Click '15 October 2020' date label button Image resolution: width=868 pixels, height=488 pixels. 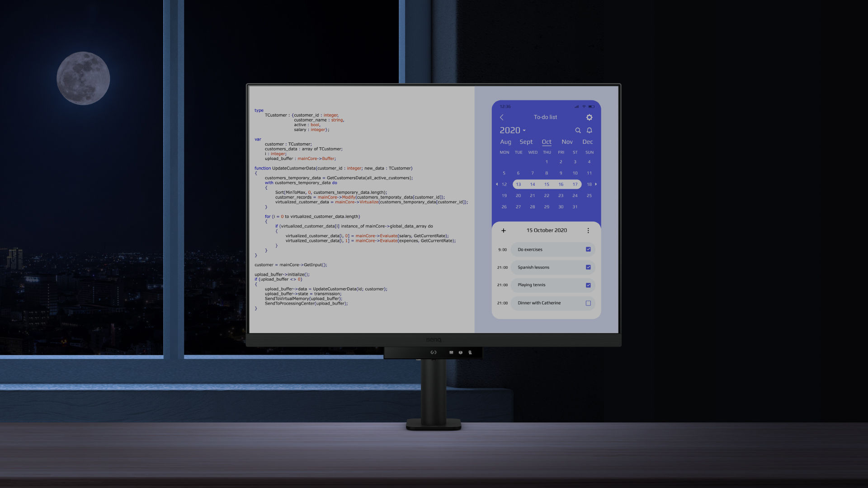546,230
